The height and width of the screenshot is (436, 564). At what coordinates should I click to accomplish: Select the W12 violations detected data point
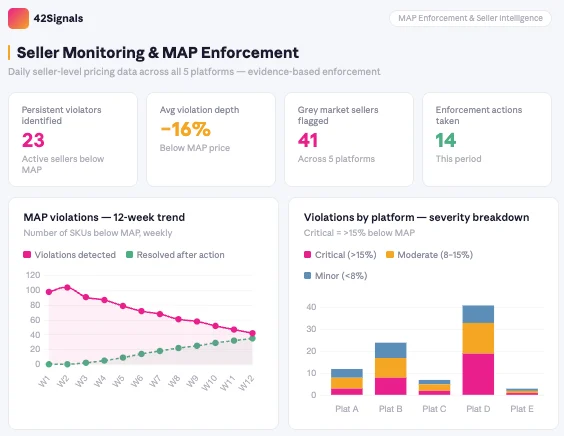pyautogui.click(x=253, y=333)
